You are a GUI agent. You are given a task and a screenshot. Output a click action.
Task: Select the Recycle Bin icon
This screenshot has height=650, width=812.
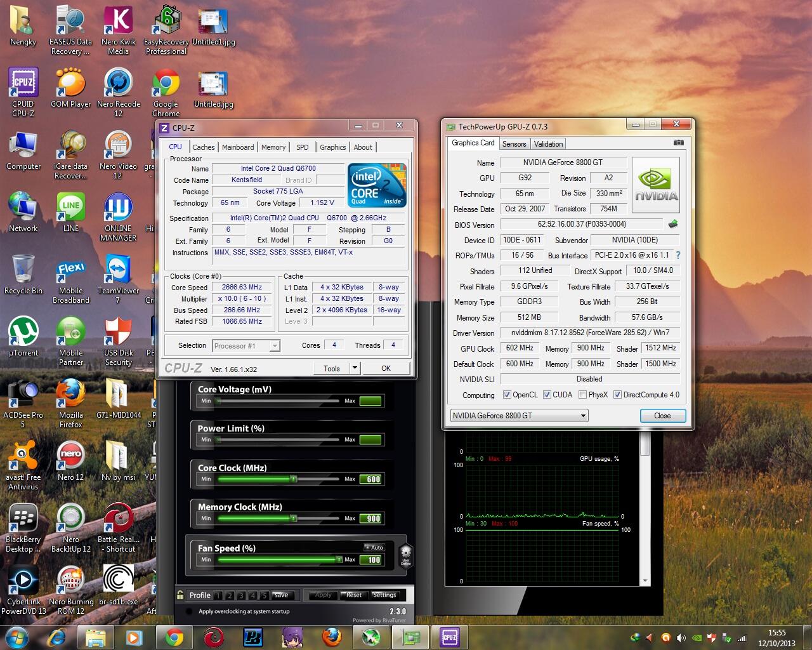tap(23, 275)
